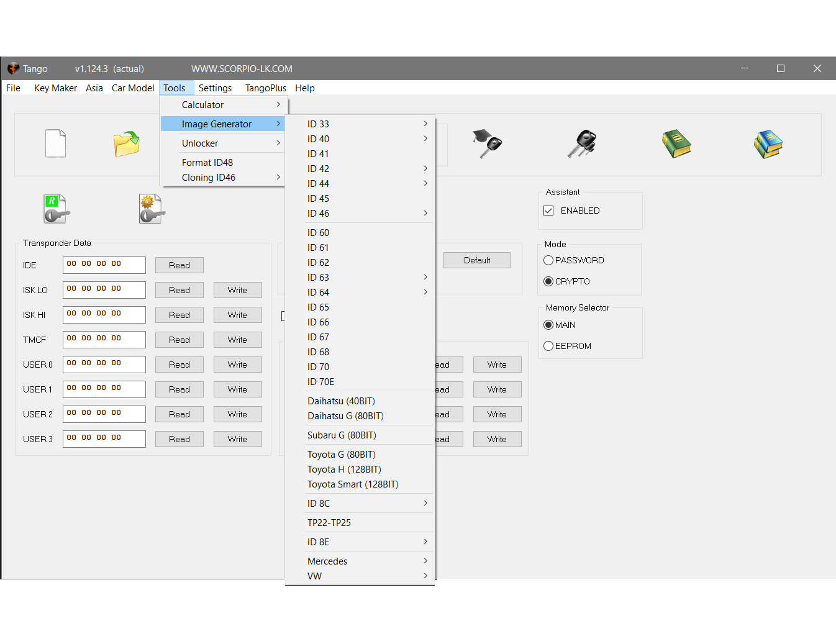Expand the ID 8C submenu
Viewport: 836px width, 644px height.
pyautogui.click(x=360, y=504)
